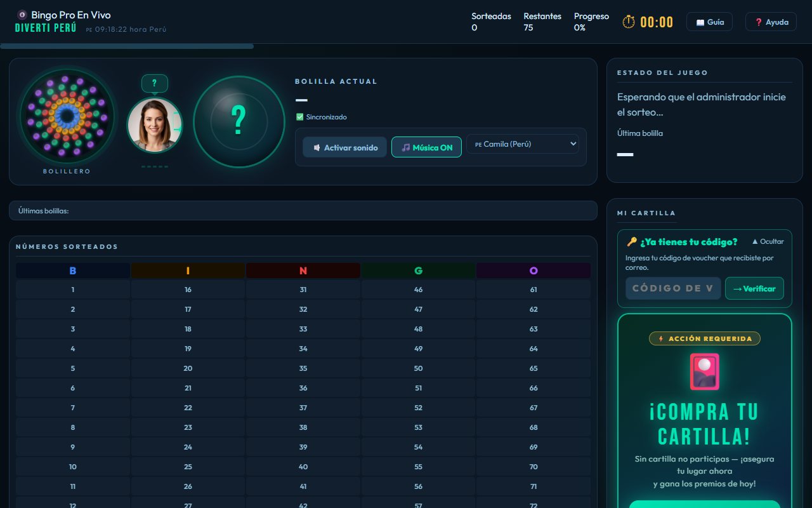Screen dimensions: 812x508
Task: Click the 00:00 timer display
Action: 657,22
